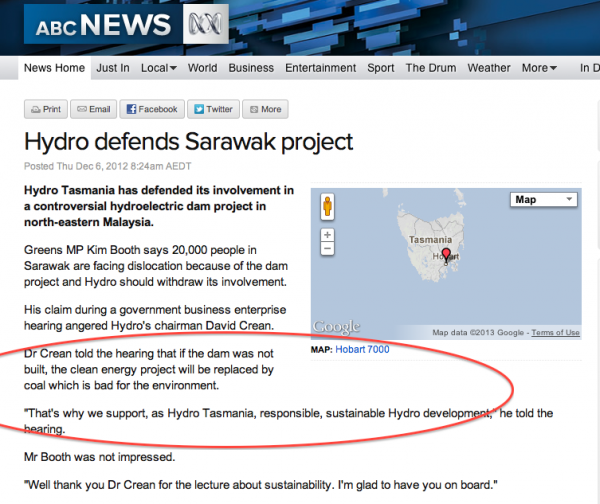Open the Business section
600x504 pixels.
(251, 68)
